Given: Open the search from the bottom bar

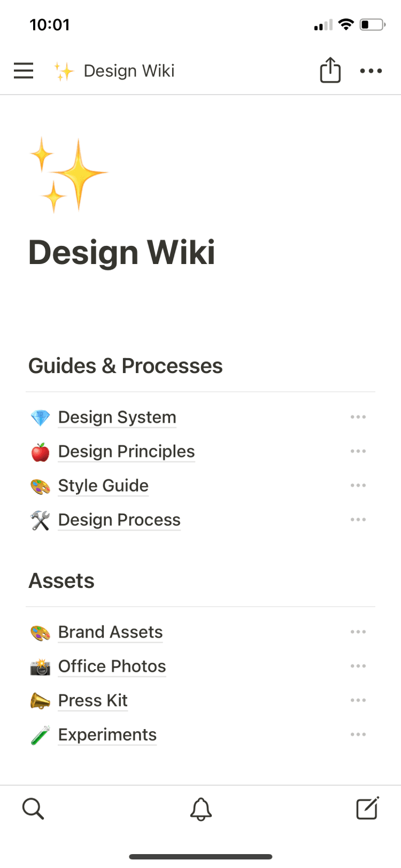Looking at the screenshot, I should [33, 809].
